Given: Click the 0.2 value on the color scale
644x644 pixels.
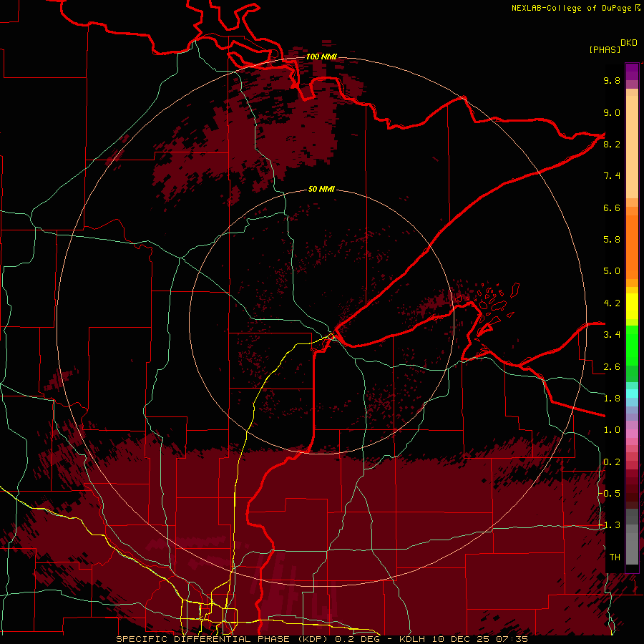Looking at the screenshot, I should click(x=612, y=462).
